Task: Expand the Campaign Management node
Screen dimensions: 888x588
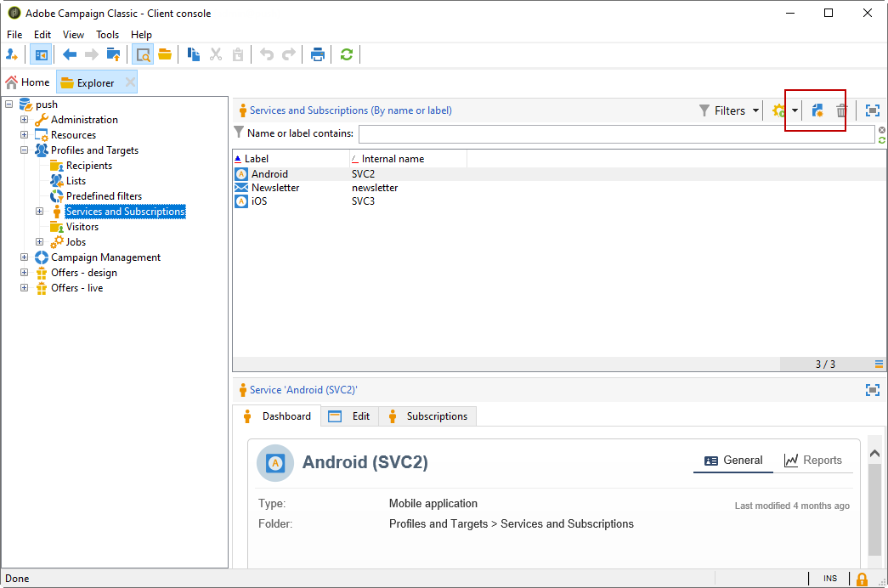Action: [25, 257]
